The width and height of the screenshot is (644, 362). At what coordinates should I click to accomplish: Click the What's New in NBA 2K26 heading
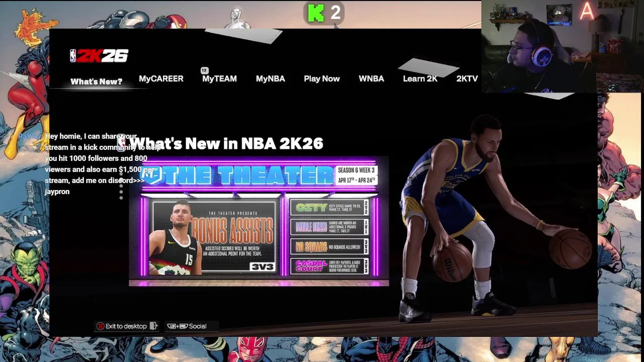coord(226,143)
